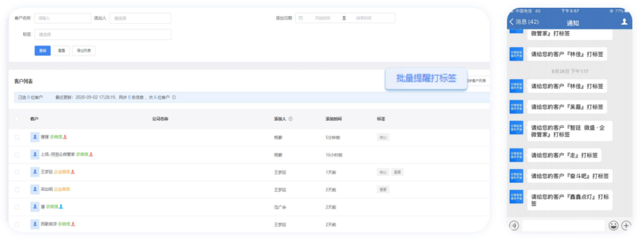Tick the checkbox for customer 王梦廷
The height and width of the screenshot is (239, 644).
tap(17, 172)
